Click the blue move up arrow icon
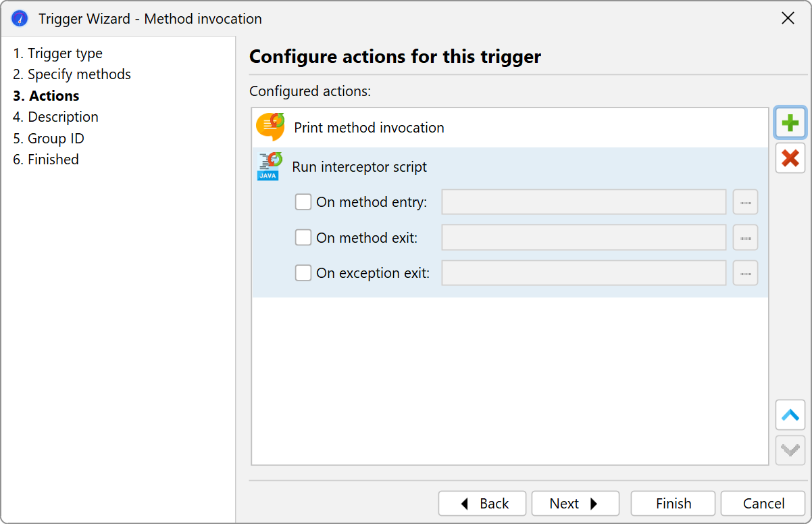Screen dimensions: 812x524 pyautogui.click(x=790, y=414)
